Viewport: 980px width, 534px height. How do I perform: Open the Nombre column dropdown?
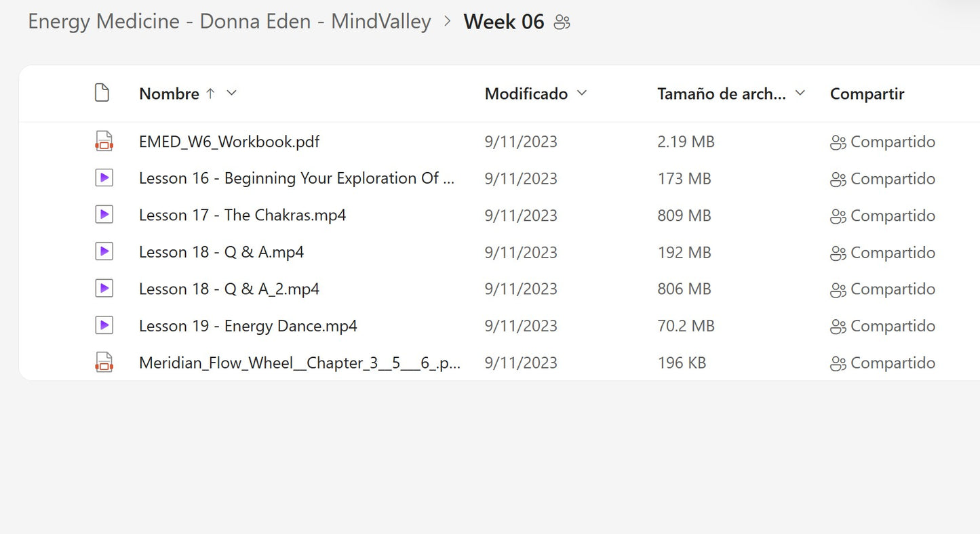[x=231, y=94]
